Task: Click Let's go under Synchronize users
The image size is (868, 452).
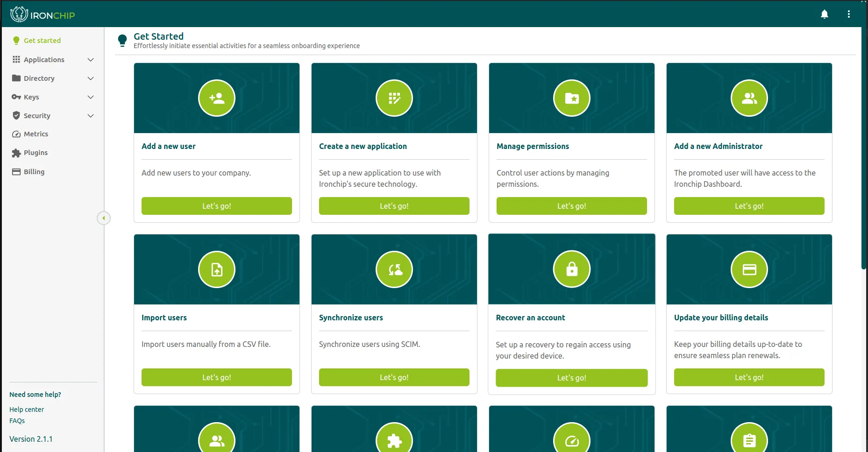Action: click(x=394, y=377)
